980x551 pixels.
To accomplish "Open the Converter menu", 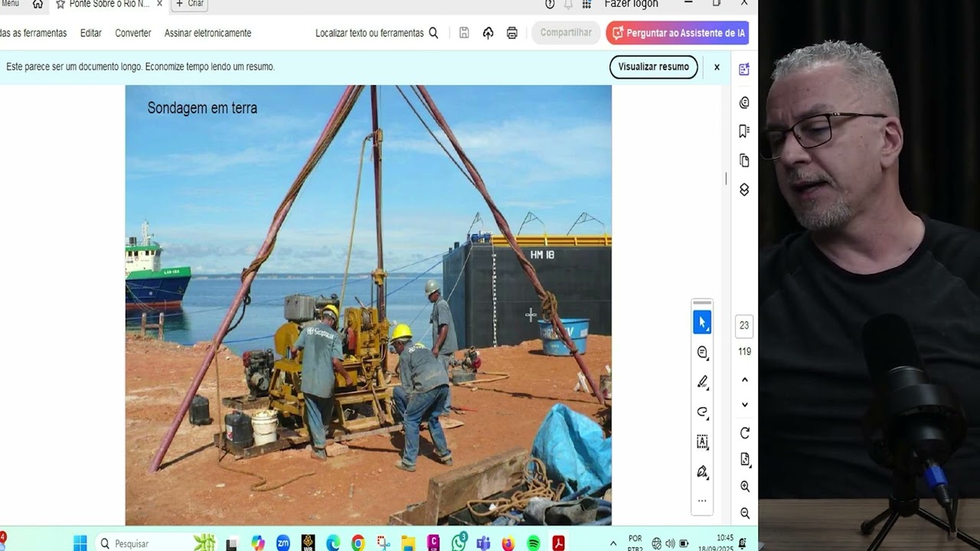I will tap(133, 33).
